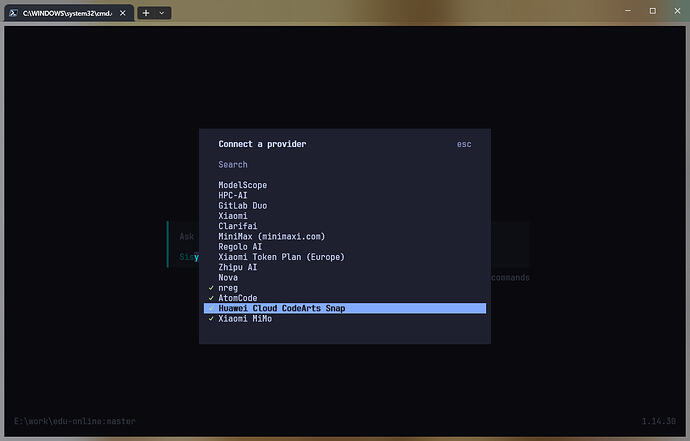
Task: Switch to the C:\WINDOWS\system32\cmd tab
Action: (x=69, y=13)
